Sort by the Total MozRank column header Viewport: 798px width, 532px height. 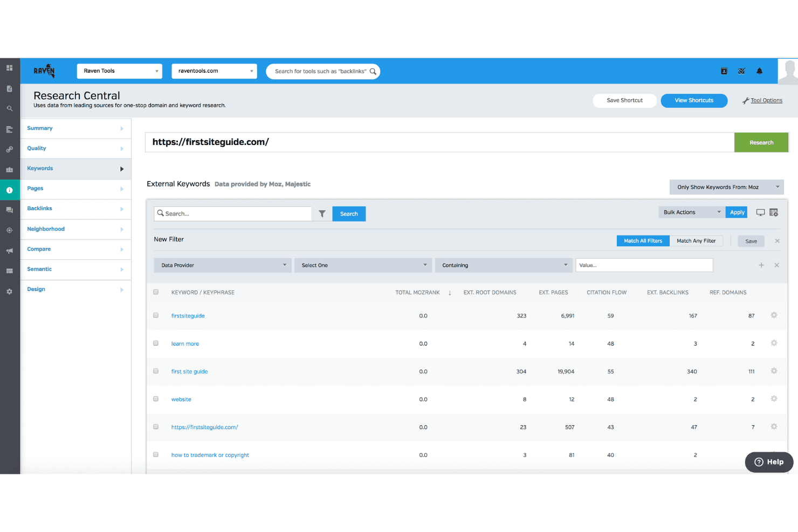[x=417, y=293]
